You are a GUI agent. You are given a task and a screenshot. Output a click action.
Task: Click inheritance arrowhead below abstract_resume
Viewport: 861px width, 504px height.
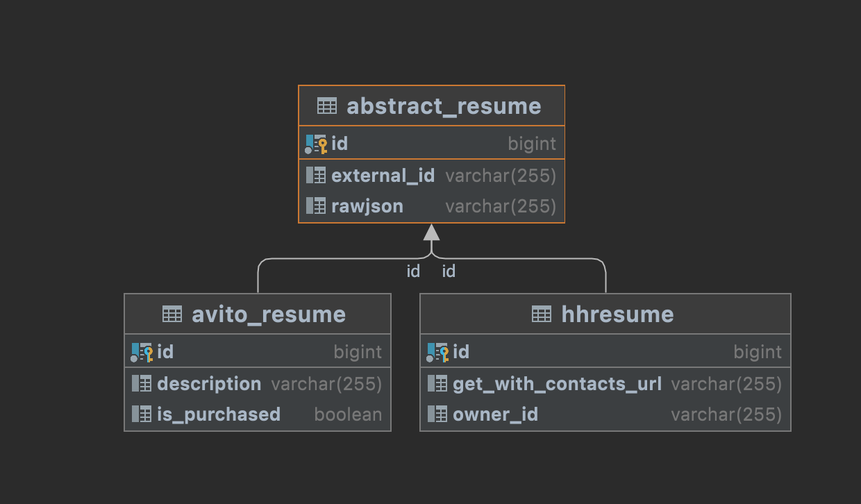click(432, 232)
